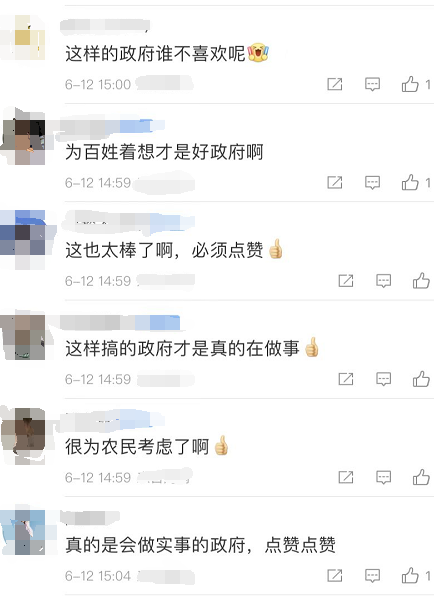The image size is (434, 598).
Task: Share the comment '很为农民考虑了啊'
Action: point(346,477)
